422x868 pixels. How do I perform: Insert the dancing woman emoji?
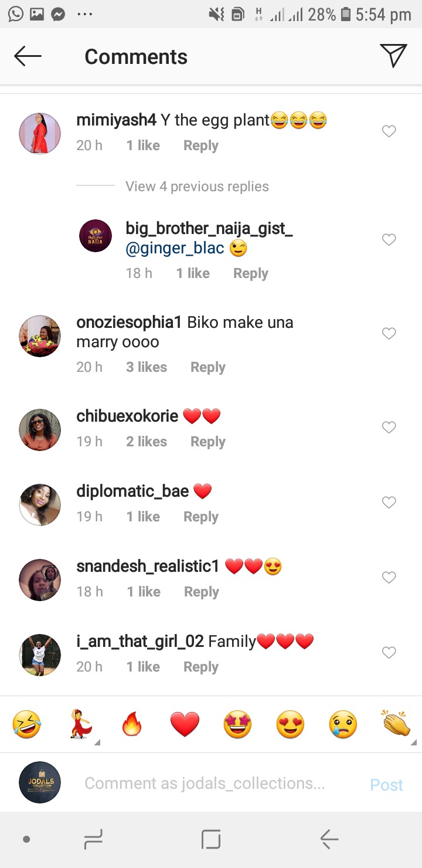pos(79,725)
